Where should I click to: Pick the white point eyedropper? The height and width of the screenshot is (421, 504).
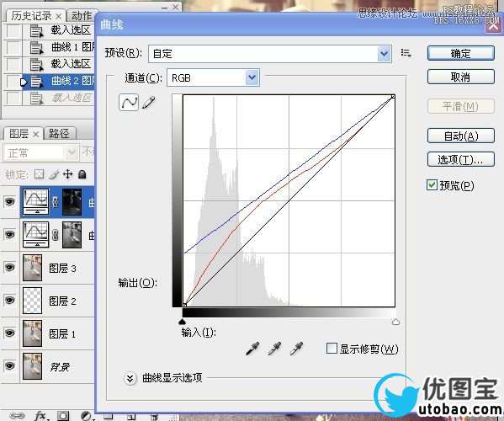[x=296, y=349]
